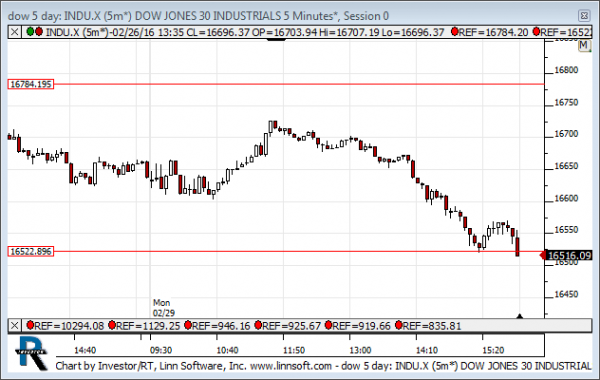Click the black triangle marker above time axis
This screenshot has width=600, height=380.
pos(519,316)
